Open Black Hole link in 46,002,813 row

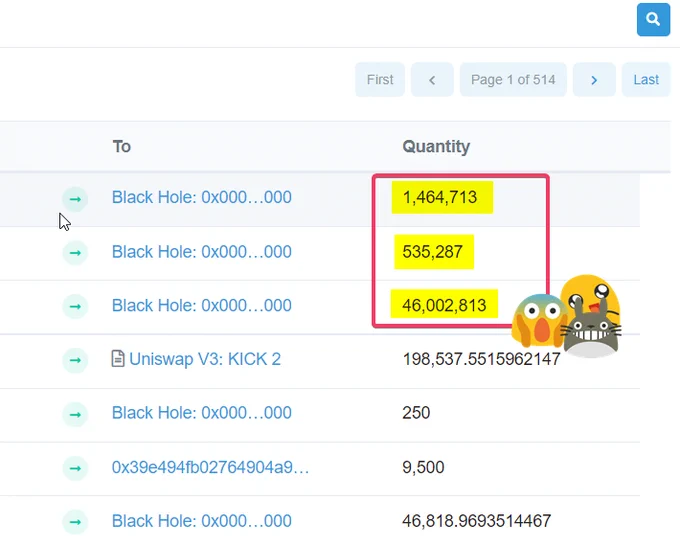click(202, 305)
